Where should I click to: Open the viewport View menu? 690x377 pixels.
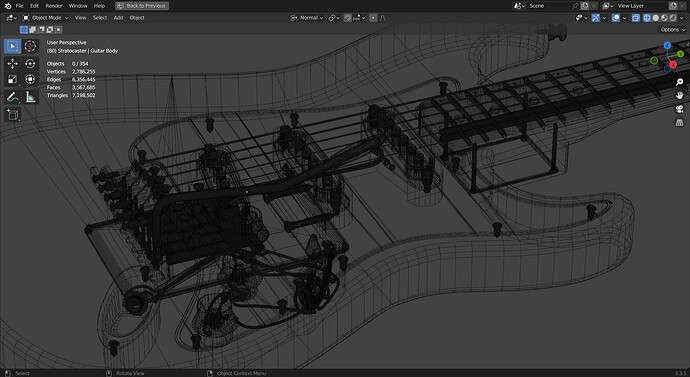pyautogui.click(x=81, y=18)
